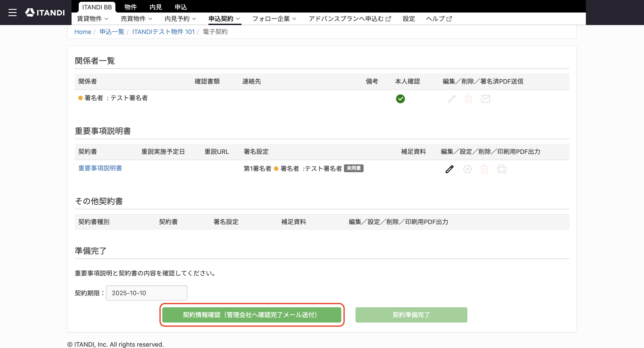Click 本人確認 column header
Screen dimensions: 644x348
[407, 81]
